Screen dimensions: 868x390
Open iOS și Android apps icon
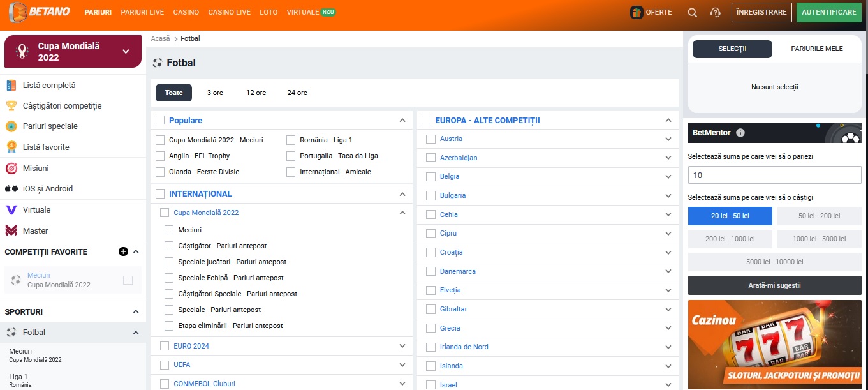(11, 188)
